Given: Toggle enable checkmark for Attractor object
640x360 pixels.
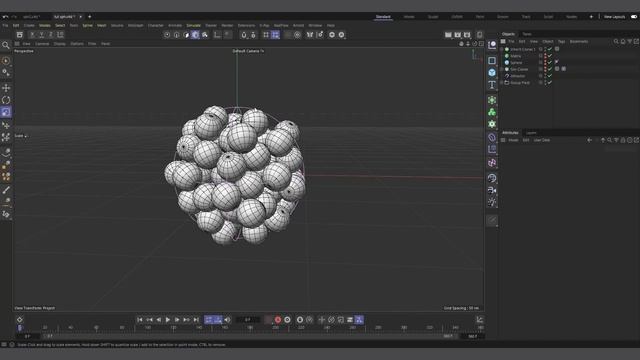Looking at the screenshot, I should tap(550, 76).
